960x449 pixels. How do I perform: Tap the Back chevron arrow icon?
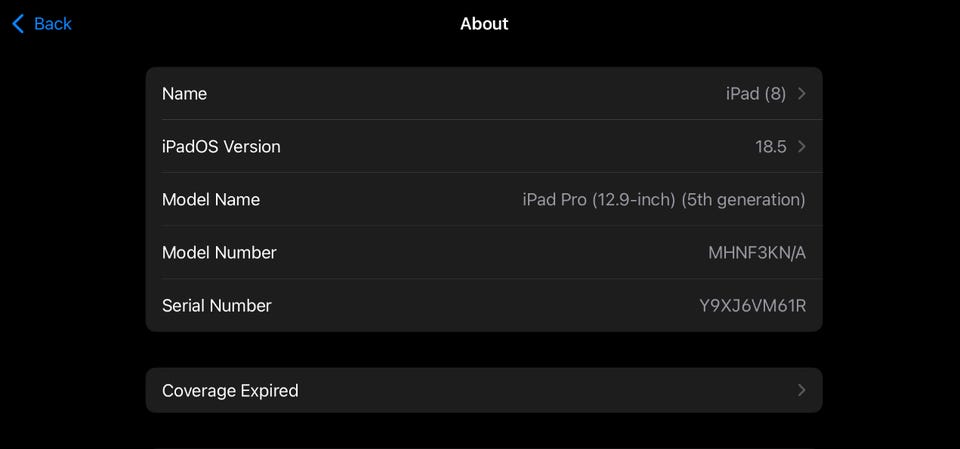coord(17,24)
